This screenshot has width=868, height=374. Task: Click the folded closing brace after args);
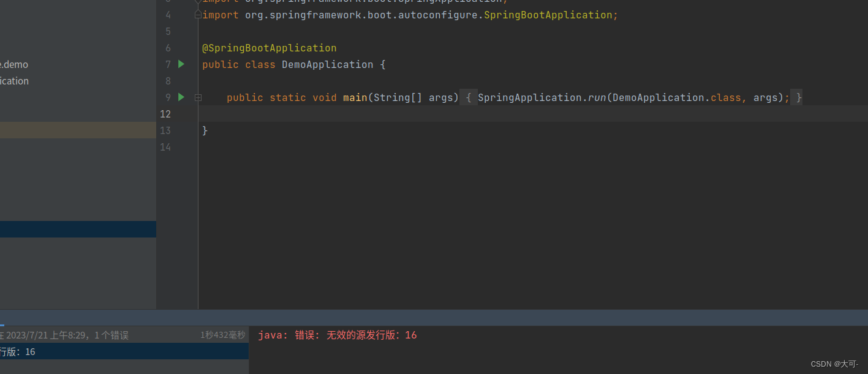pyautogui.click(x=796, y=97)
